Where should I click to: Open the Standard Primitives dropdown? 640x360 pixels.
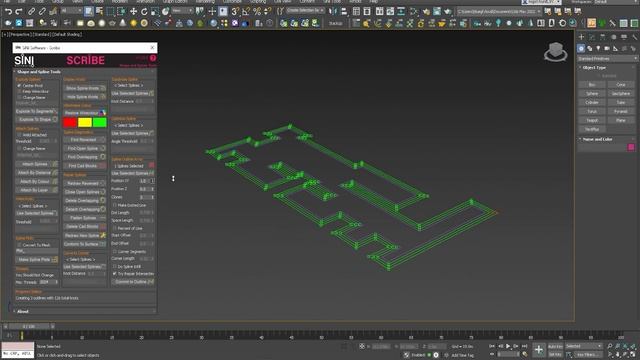tap(607, 59)
